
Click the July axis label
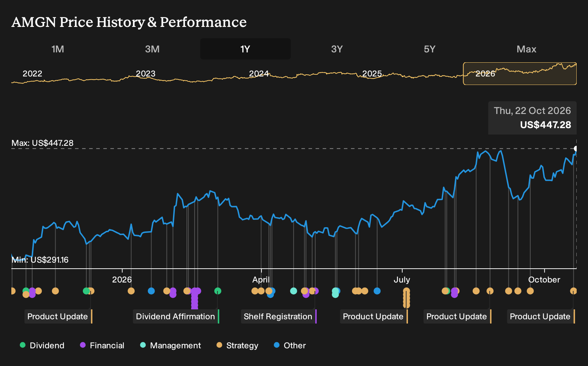[x=402, y=280]
